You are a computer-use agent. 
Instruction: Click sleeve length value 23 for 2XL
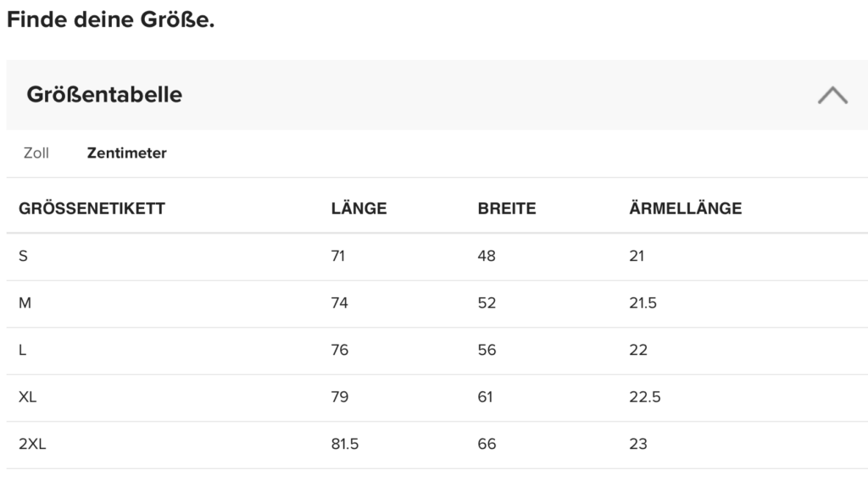(x=638, y=444)
